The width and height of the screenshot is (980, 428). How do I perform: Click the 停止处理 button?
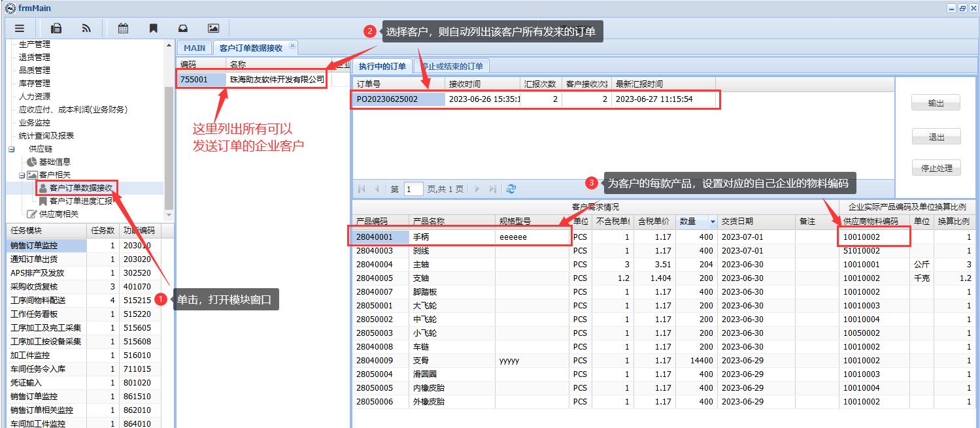tap(936, 169)
